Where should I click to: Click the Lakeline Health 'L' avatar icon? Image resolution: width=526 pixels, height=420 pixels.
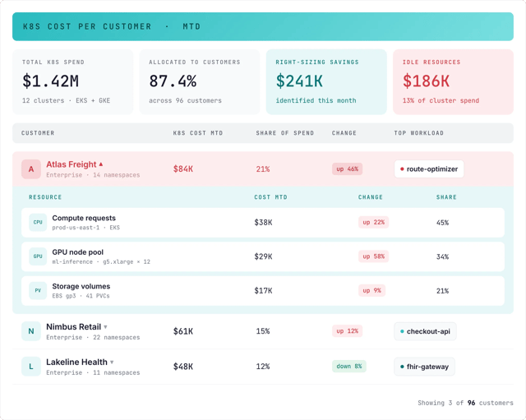click(31, 367)
